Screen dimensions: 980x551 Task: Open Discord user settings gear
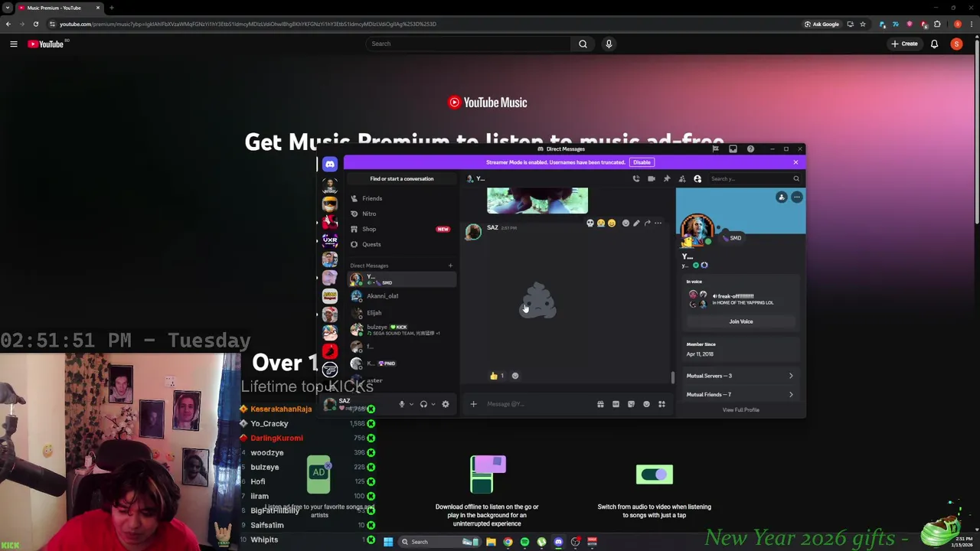[446, 404]
